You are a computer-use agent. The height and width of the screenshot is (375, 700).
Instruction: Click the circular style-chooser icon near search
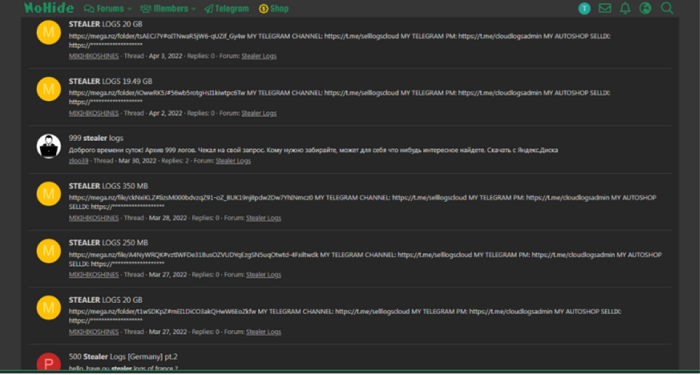645,8
